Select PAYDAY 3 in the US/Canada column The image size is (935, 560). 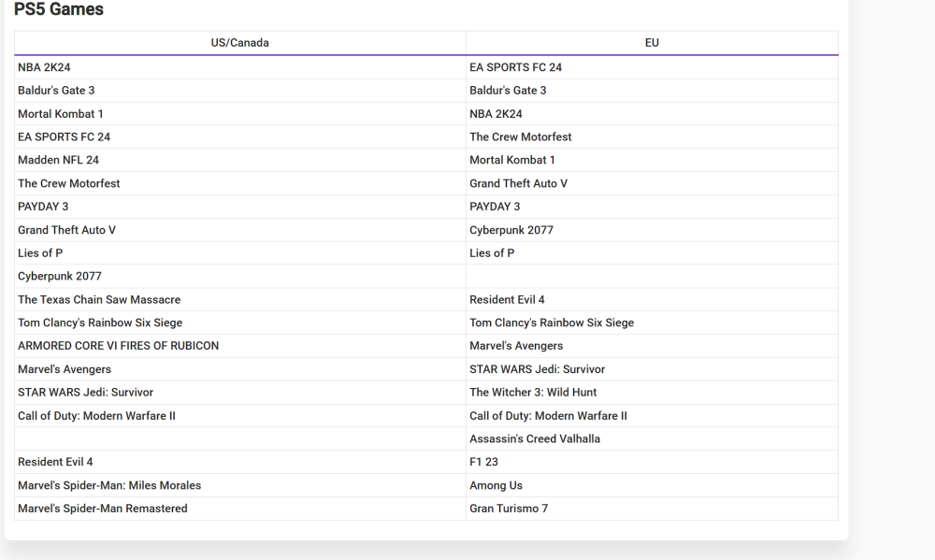(43, 207)
